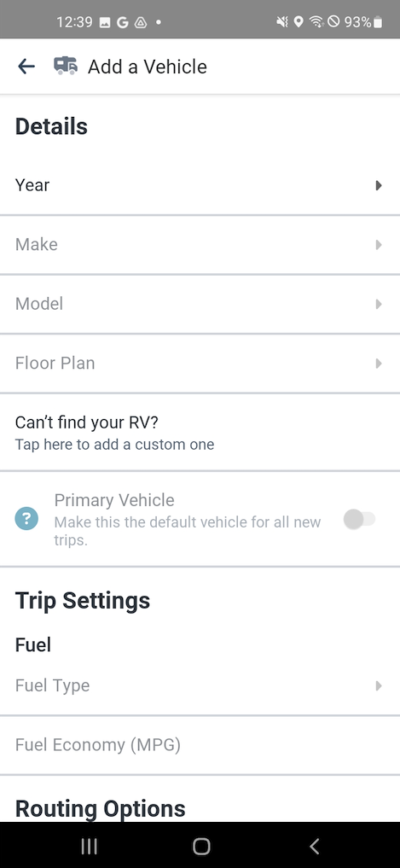
Task: Select the Year row
Action: [x=200, y=185]
